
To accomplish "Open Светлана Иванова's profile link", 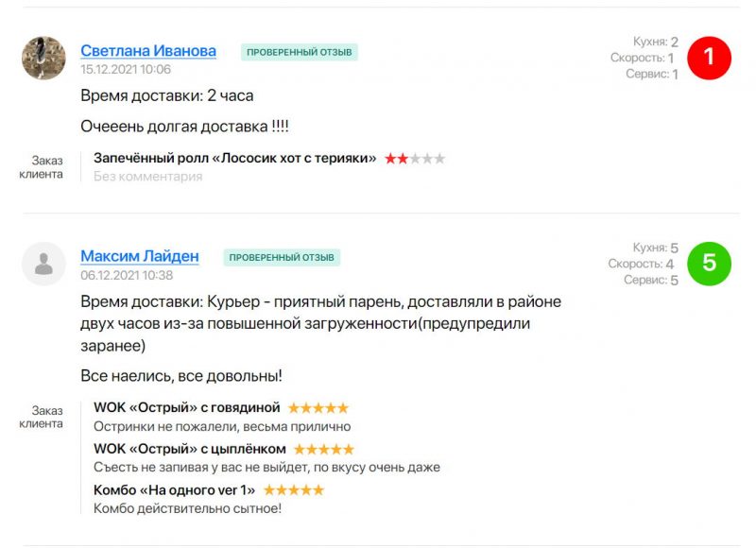I will (150, 51).
